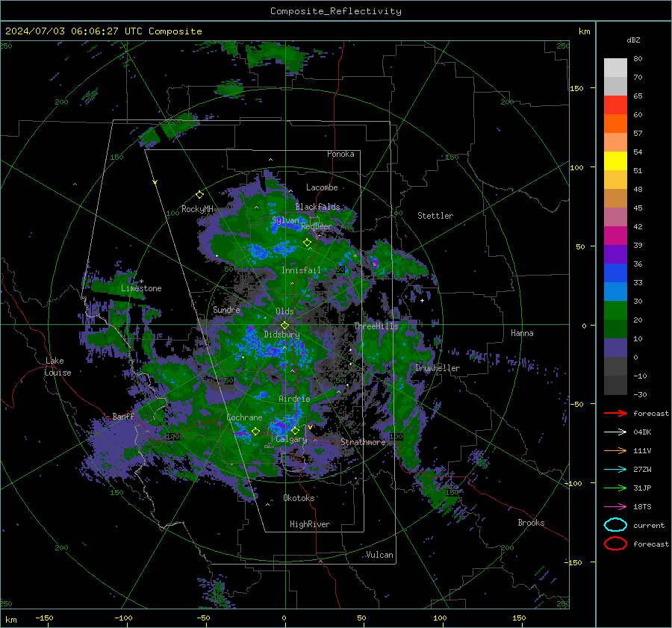672x628 pixels.
Task: Click the cyan 'current' ellipse icon
Action: pyautogui.click(x=615, y=525)
